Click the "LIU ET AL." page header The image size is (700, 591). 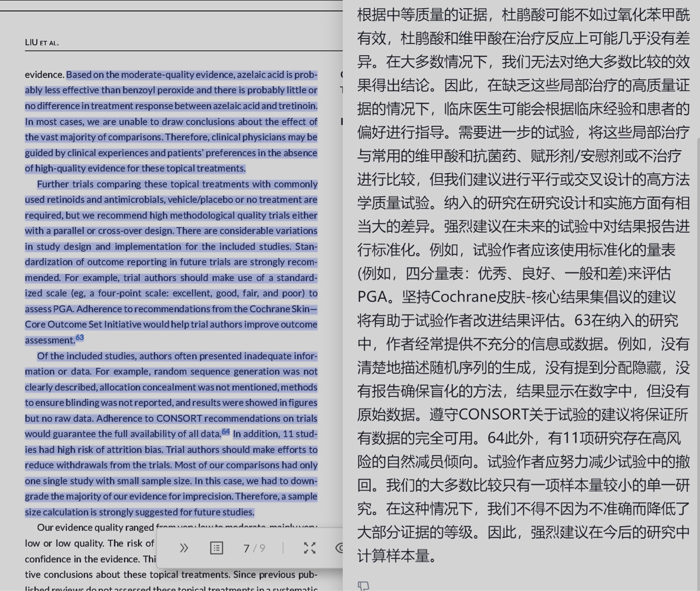click(x=42, y=43)
